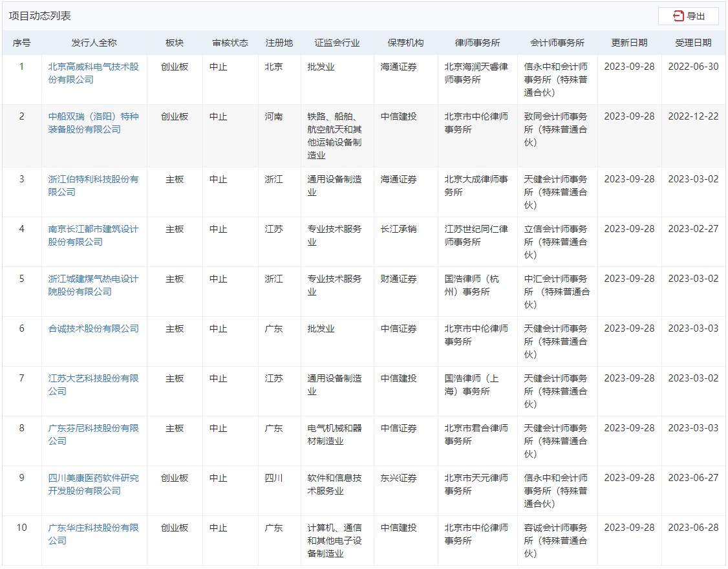
Task: Click the 证监会行业 column header
Action: click(337, 43)
